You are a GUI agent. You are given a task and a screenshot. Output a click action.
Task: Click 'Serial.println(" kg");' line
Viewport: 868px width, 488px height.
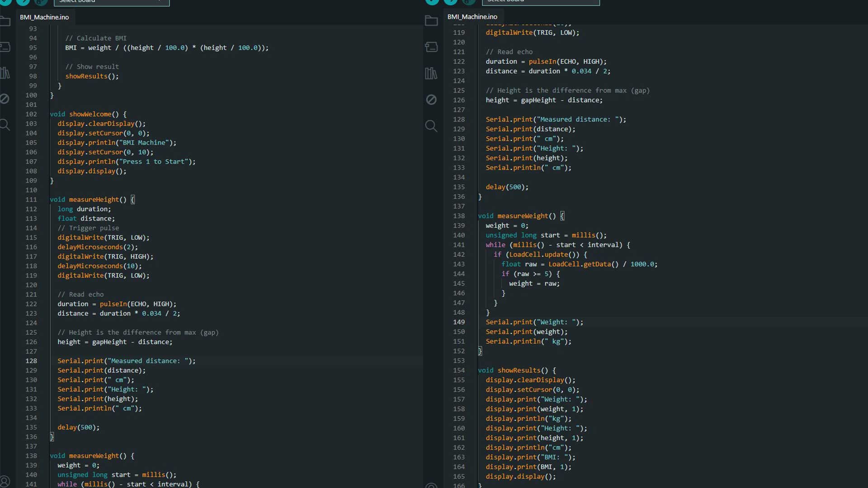tap(529, 341)
